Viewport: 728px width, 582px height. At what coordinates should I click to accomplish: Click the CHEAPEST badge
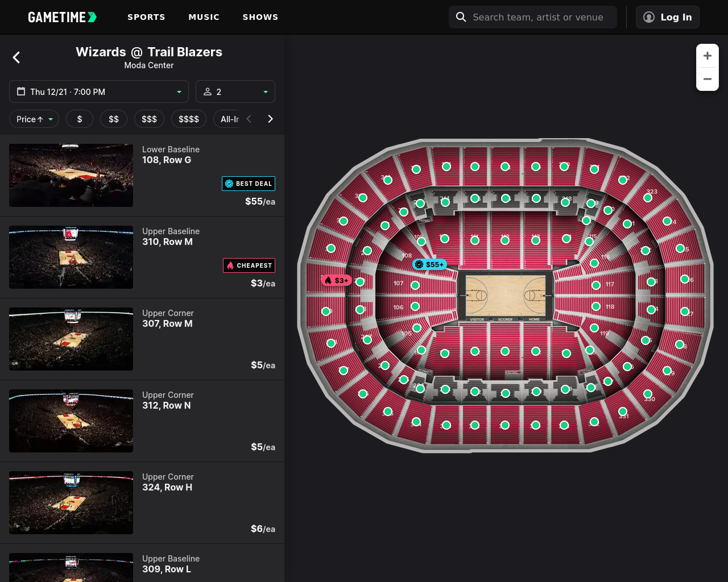click(x=249, y=265)
